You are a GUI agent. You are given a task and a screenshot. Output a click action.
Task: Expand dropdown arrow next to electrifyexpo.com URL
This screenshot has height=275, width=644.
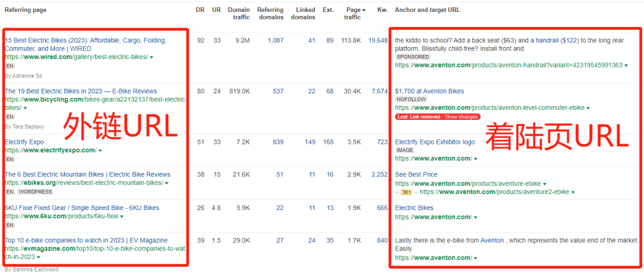(100, 151)
